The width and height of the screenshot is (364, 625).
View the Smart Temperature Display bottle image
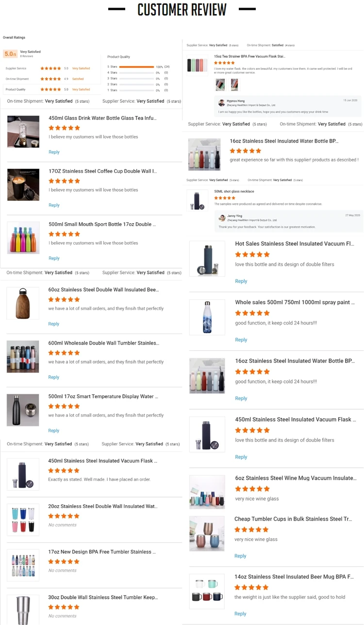coord(23,410)
